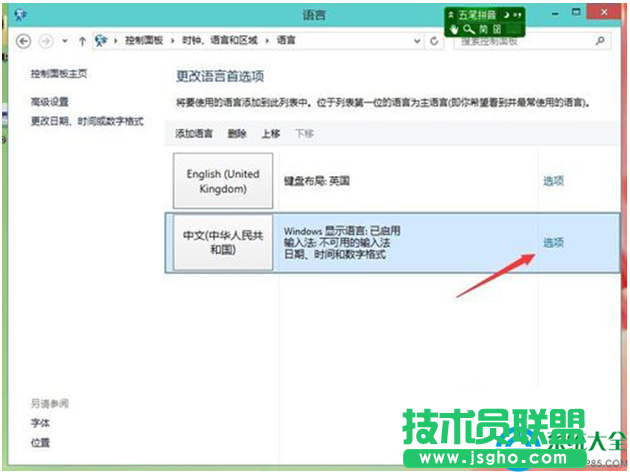Toggle the moon icon on IME toolbar

507,15
